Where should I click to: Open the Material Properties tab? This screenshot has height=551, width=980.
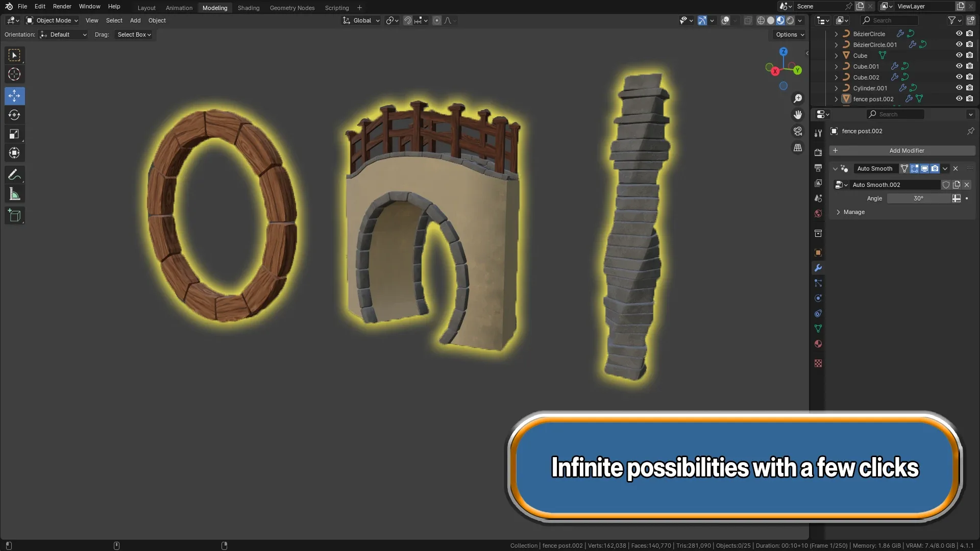818,344
